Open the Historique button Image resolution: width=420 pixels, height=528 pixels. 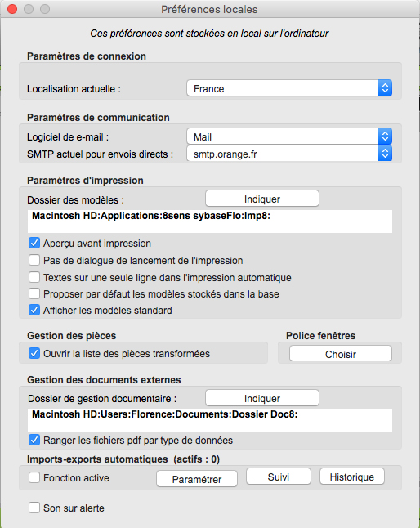coord(351,477)
